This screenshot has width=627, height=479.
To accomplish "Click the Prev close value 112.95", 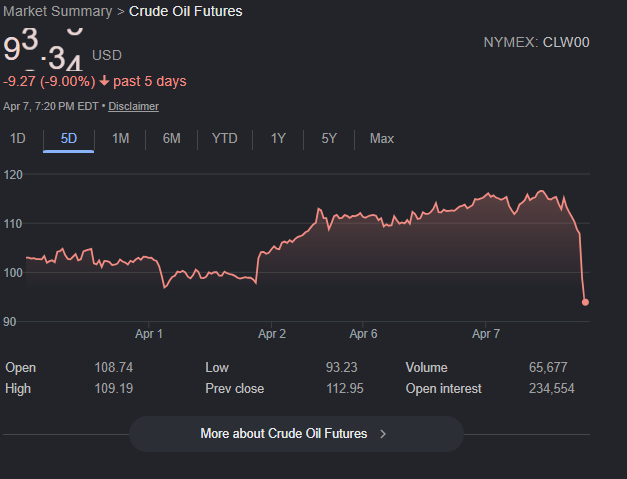I will pyautogui.click(x=345, y=388).
